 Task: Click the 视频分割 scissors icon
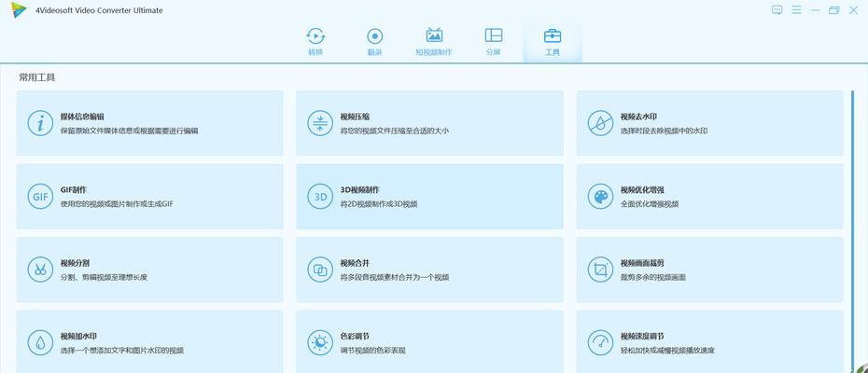[40, 269]
